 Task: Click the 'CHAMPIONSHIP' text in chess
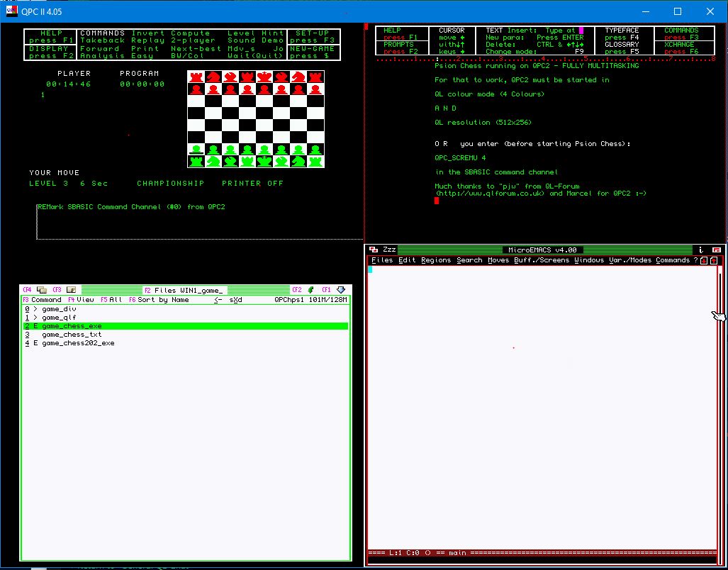(170, 184)
